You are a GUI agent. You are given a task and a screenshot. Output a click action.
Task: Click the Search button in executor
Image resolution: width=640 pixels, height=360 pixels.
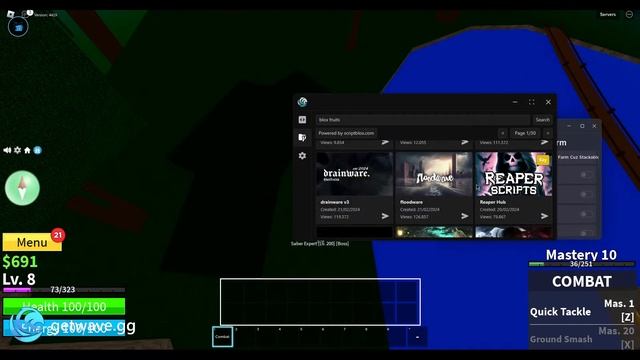(x=542, y=120)
